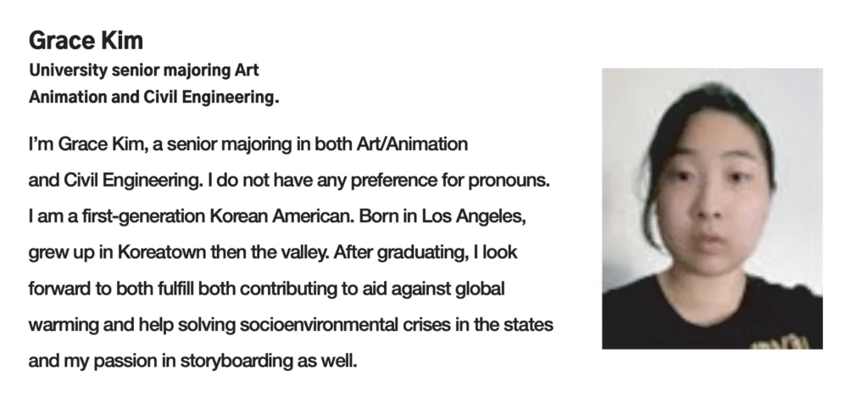The image size is (868, 415).
Task: Open the profile photo thumbnail
Action: coord(712,208)
